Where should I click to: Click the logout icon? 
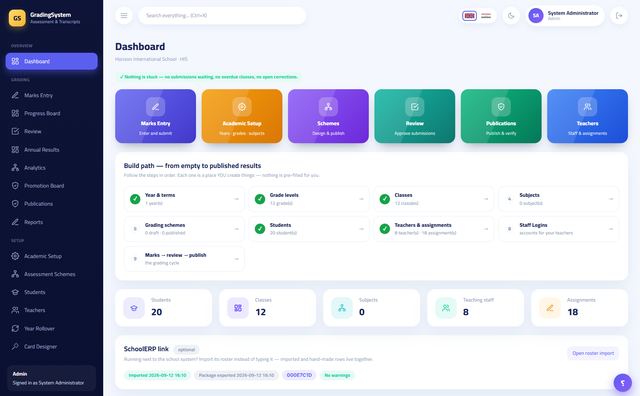[x=619, y=16]
